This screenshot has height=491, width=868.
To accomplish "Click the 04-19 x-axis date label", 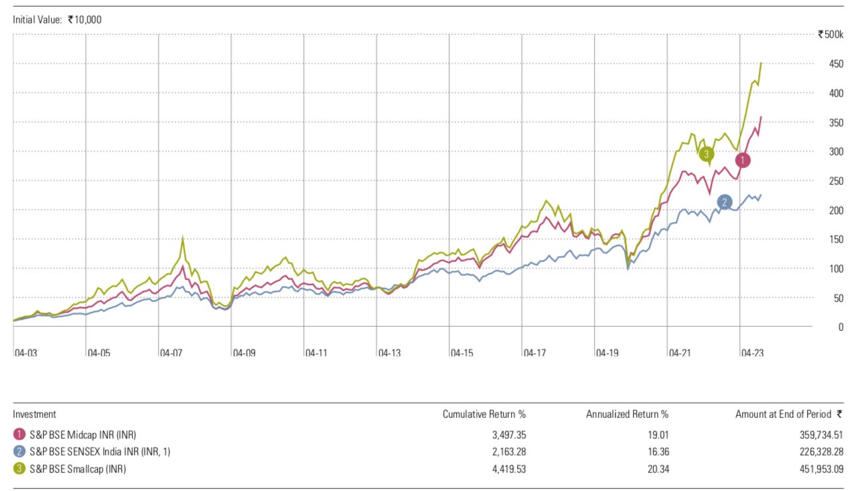I will [x=607, y=352].
